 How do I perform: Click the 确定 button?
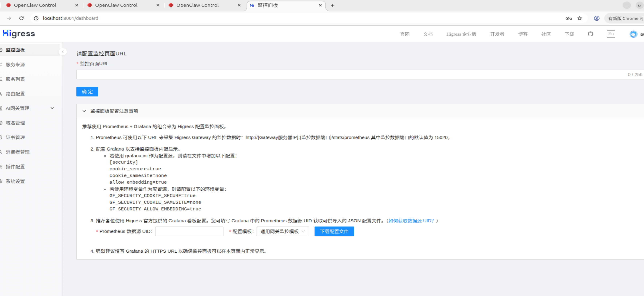87,92
